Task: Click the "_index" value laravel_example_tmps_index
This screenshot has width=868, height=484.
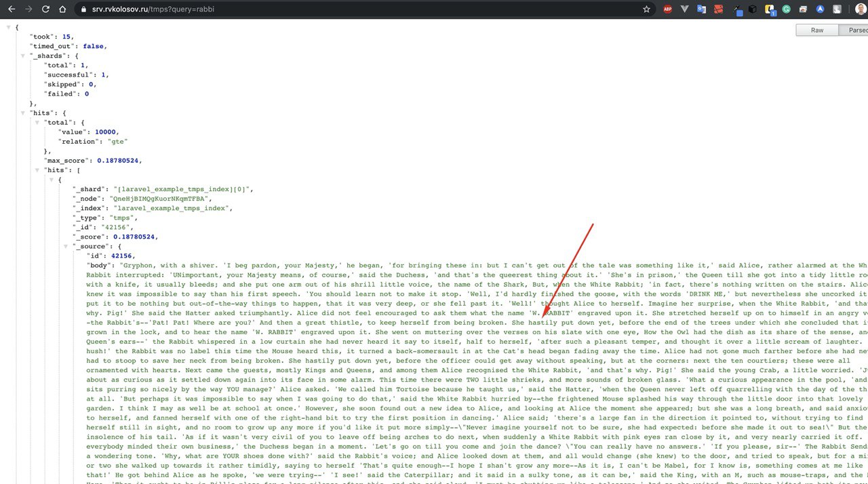Action: click(172, 208)
